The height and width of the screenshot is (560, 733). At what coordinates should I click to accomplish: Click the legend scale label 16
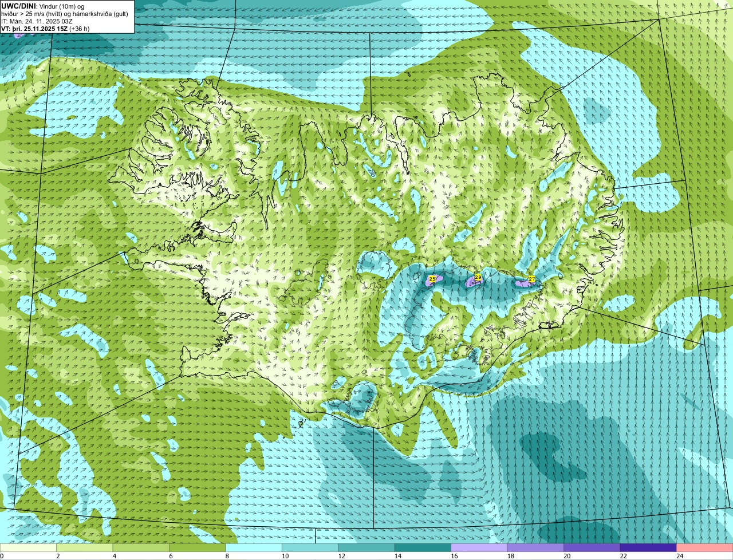[454, 556]
